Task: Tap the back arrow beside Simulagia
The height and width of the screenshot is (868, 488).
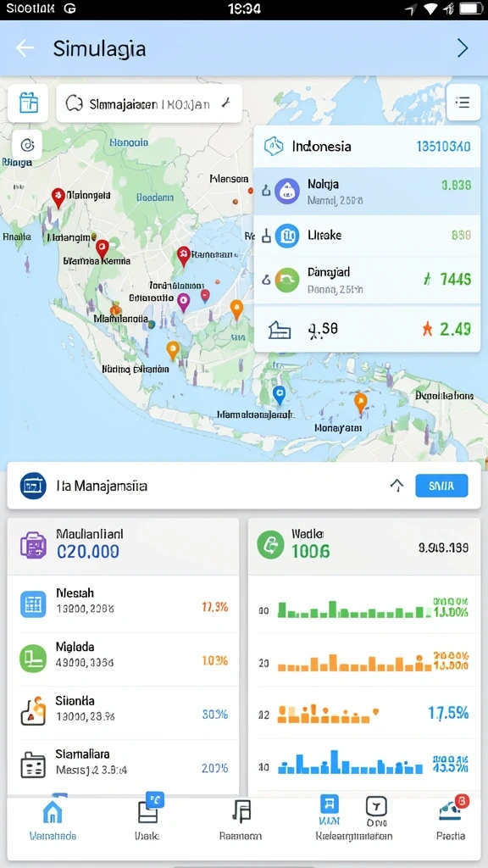Action: pos(25,48)
